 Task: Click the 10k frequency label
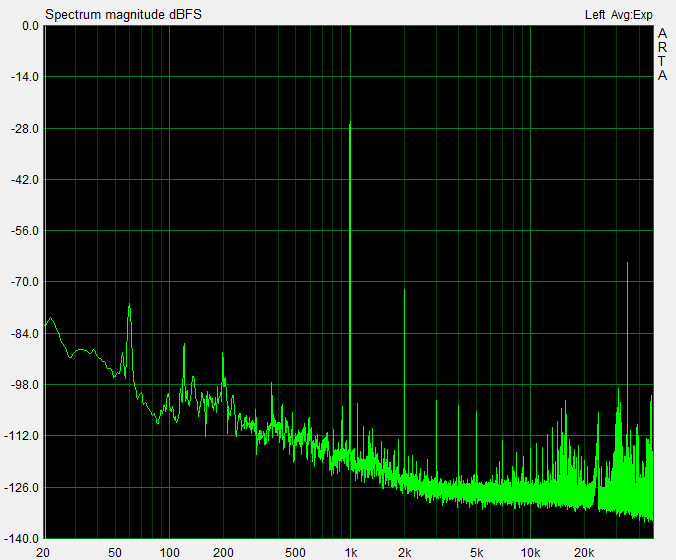[x=530, y=553]
